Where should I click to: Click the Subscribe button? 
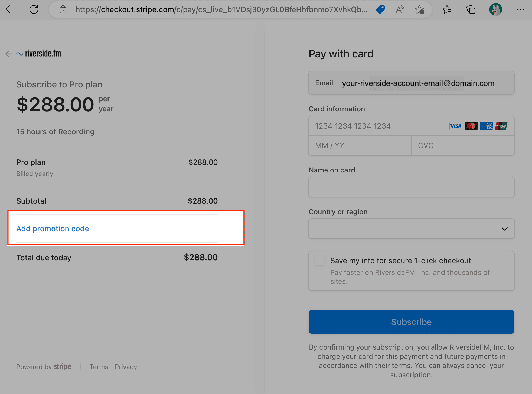[412, 322]
